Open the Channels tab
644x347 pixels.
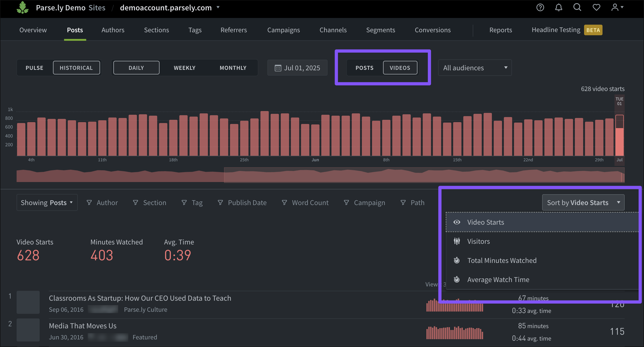(x=333, y=30)
